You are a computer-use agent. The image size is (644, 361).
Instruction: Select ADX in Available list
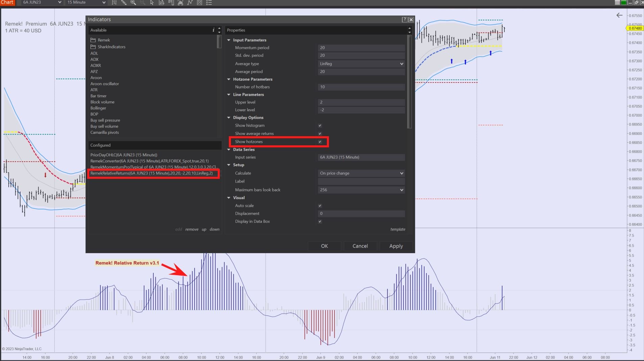(x=94, y=59)
